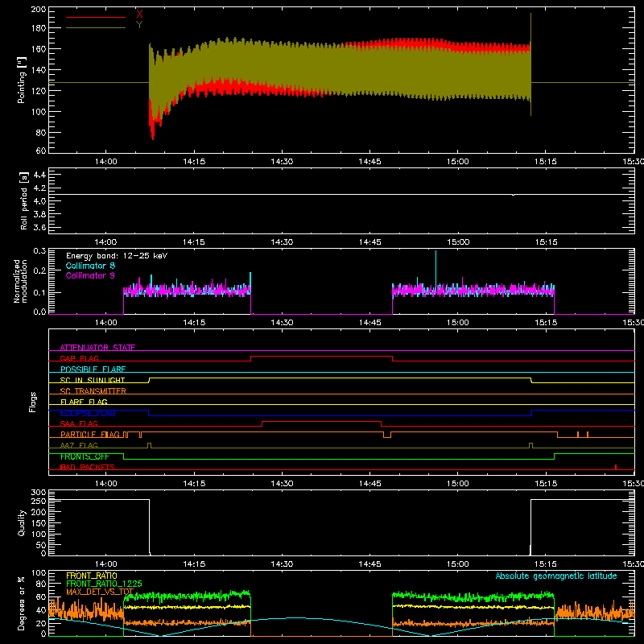Click 'Absolute geomagnetic latitude' legend text
This screenshot has width=644, height=644.
click(556, 576)
